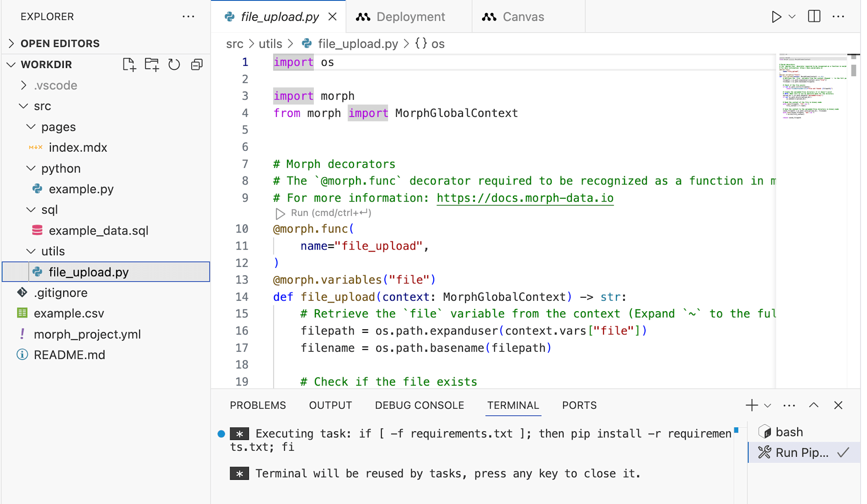Open the PORTS panel tab
Screen dimensions: 867x504
[579, 405]
